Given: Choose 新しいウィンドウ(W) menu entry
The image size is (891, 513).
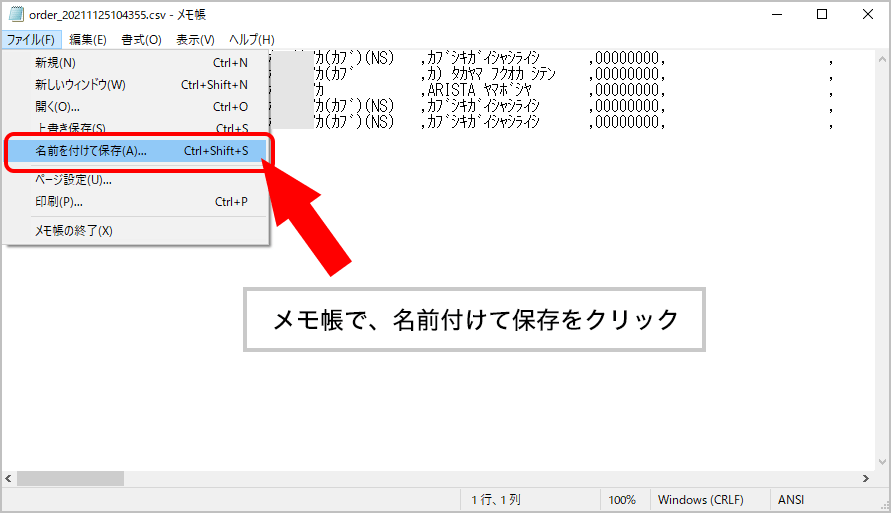Looking at the screenshot, I should 136,85.
